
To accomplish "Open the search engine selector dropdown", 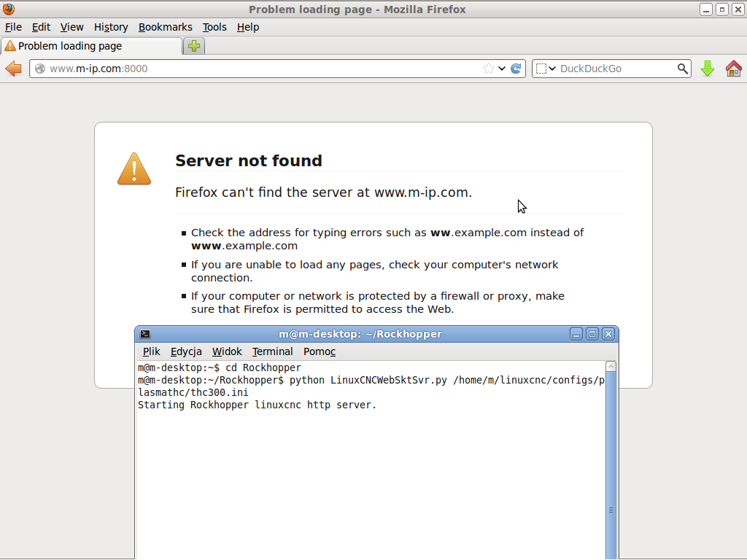I will pyautogui.click(x=546, y=69).
